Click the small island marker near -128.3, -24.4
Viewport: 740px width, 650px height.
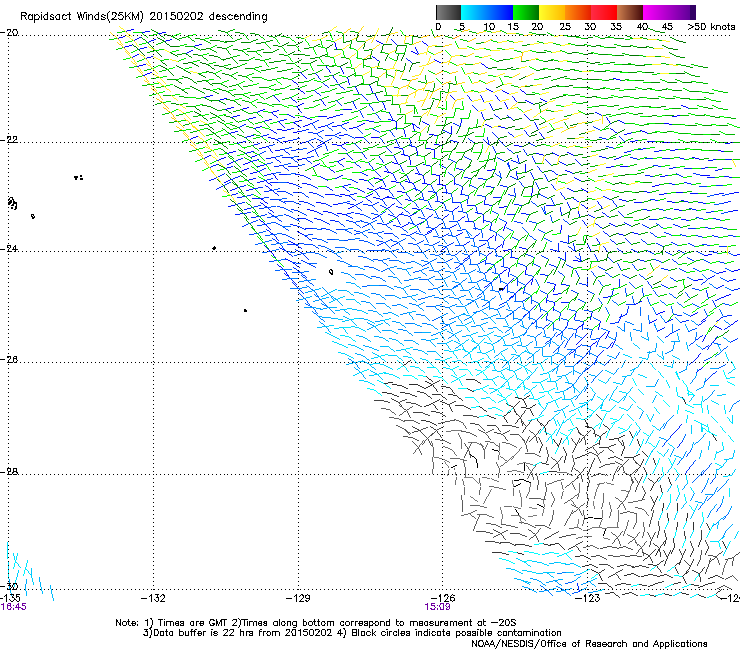(x=331, y=272)
